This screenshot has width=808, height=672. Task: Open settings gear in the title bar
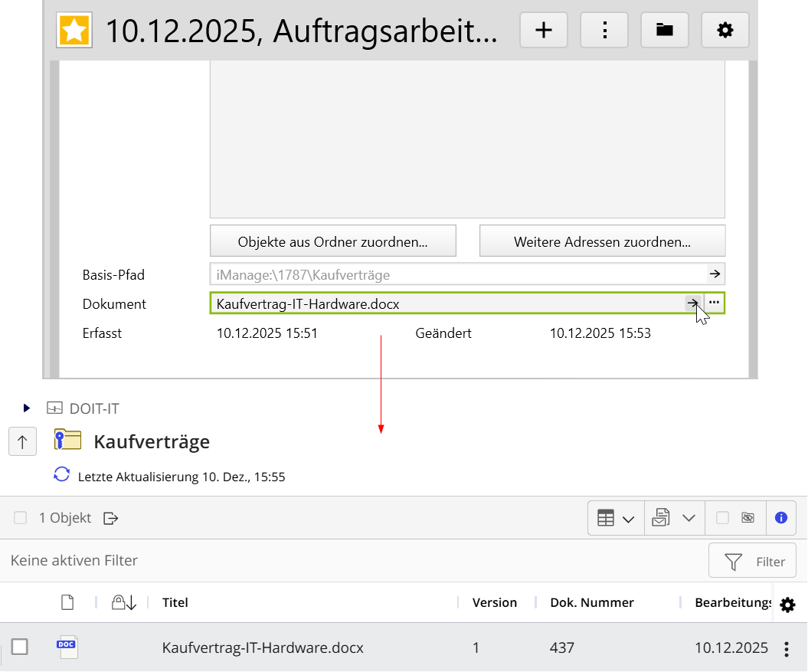[x=725, y=31]
